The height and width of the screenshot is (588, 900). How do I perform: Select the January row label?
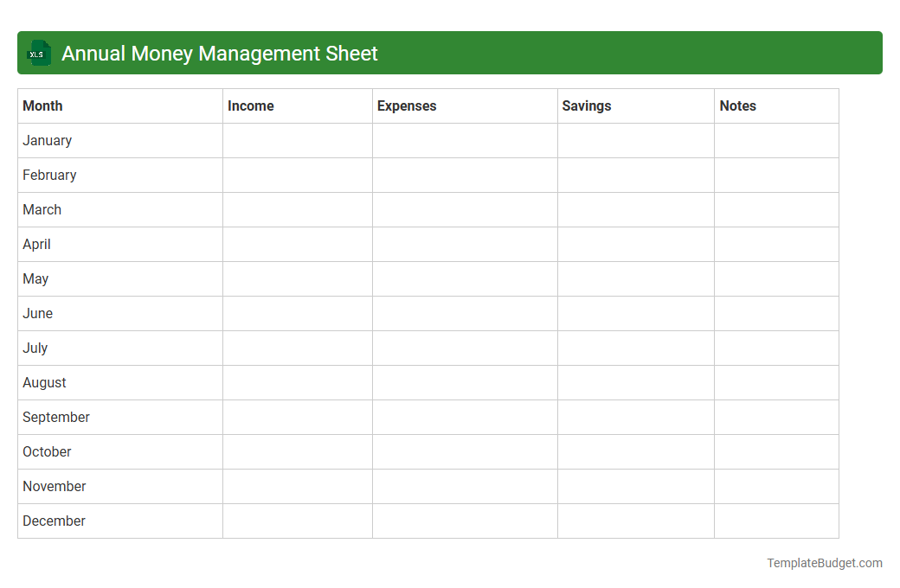[47, 140]
